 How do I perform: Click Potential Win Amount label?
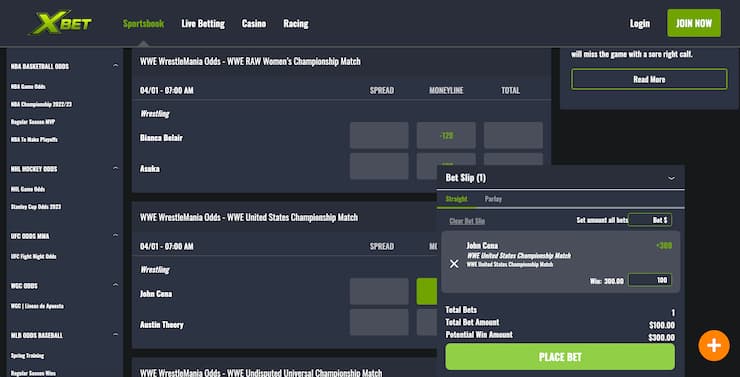[479, 334]
